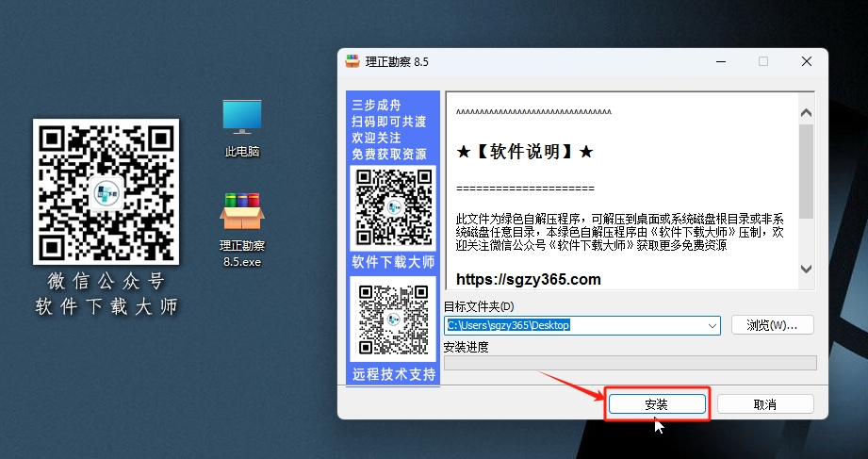Click the 理正勘察 8.5 window title text
868x459 pixels.
[x=397, y=61]
